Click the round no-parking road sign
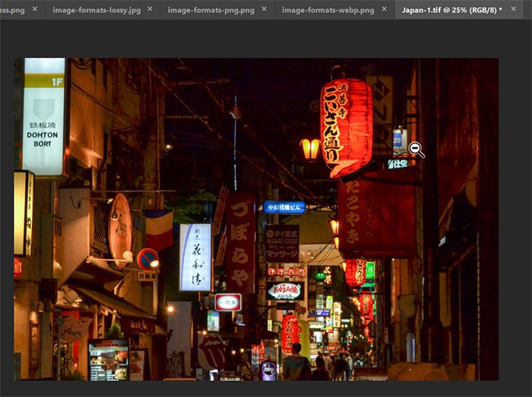The height and width of the screenshot is (397, 532). pos(148,259)
